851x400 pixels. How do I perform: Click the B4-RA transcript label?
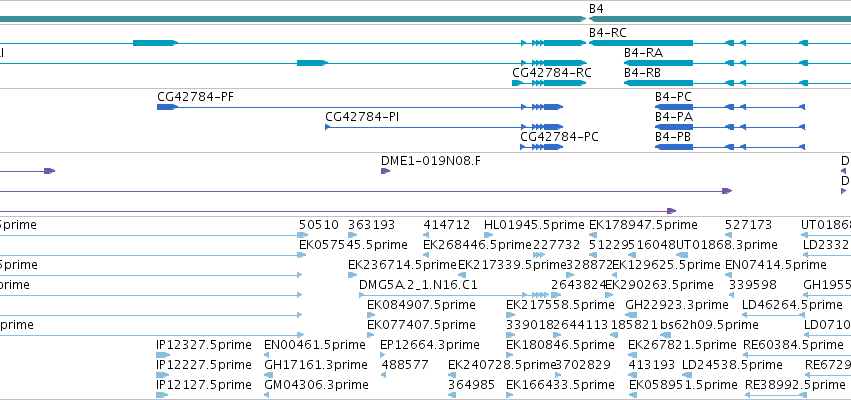(x=643, y=53)
